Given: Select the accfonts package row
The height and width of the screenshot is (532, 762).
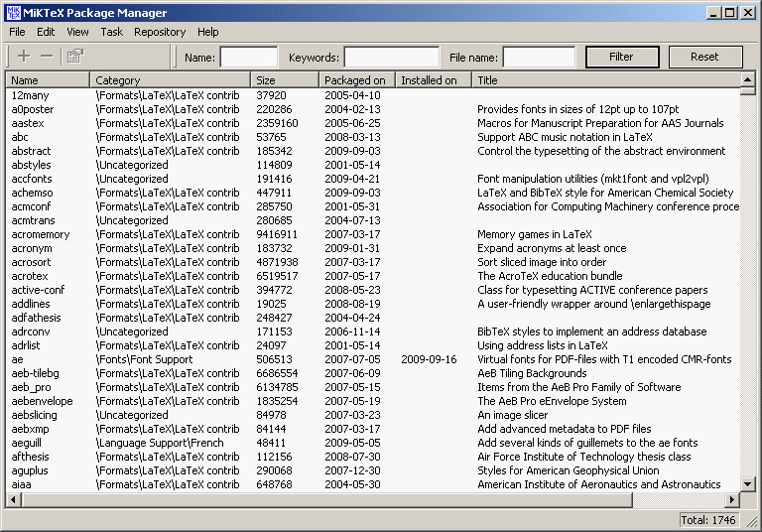Looking at the screenshot, I should [373, 179].
